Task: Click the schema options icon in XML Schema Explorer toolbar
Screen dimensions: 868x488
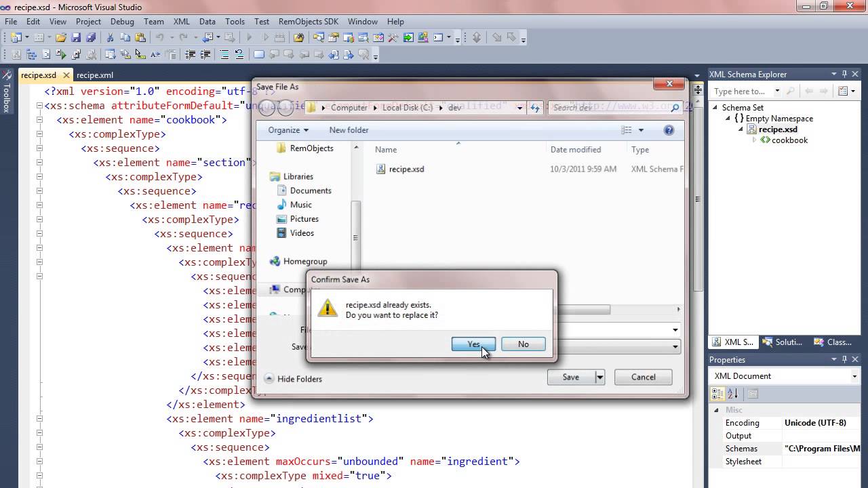Action: tap(843, 91)
